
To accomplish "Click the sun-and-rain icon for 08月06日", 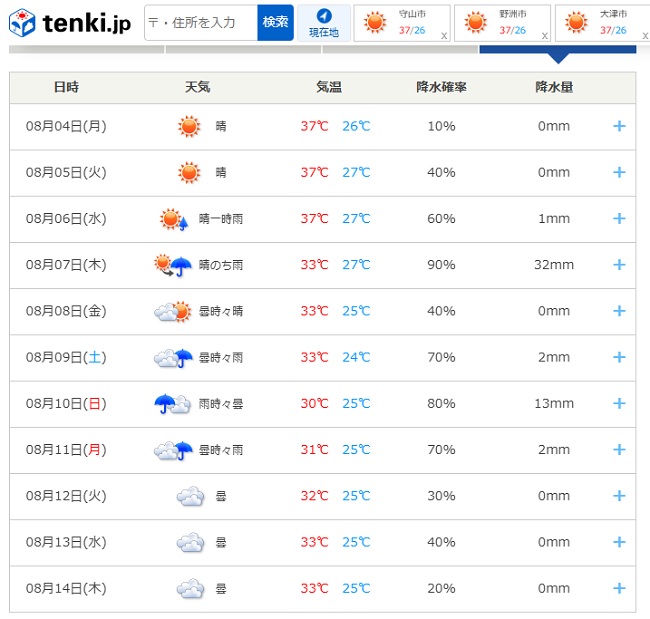I will [x=174, y=219].
